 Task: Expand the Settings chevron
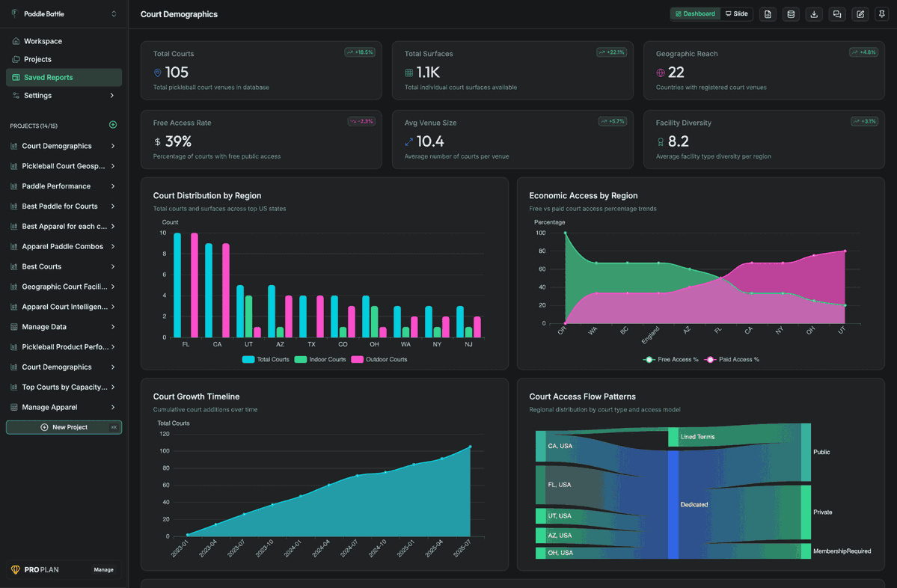point(112,96)
